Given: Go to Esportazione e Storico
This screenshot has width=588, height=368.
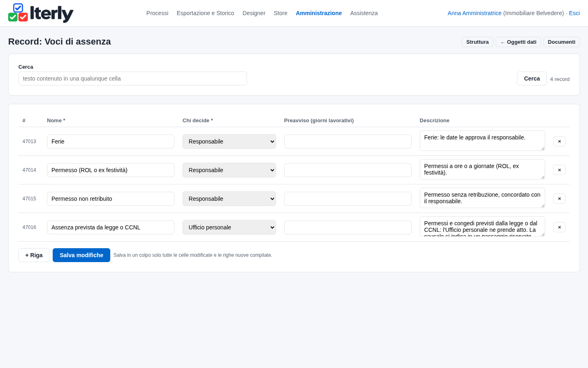Looking at the screenshot, I should 205,13.
